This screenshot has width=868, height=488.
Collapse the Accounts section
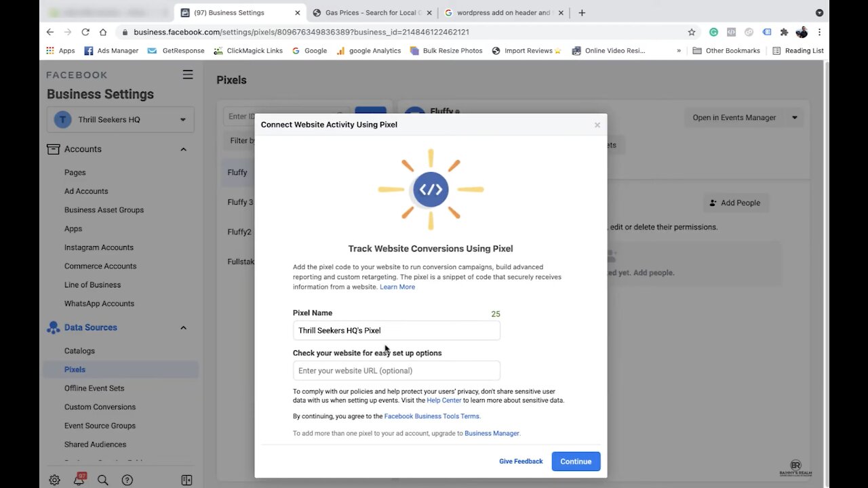pyautogui.click(x=183, y=149)
